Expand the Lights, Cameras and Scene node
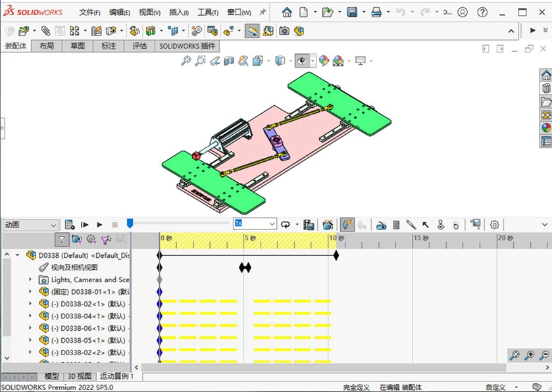The image size is (552, 392). (30, 280)
